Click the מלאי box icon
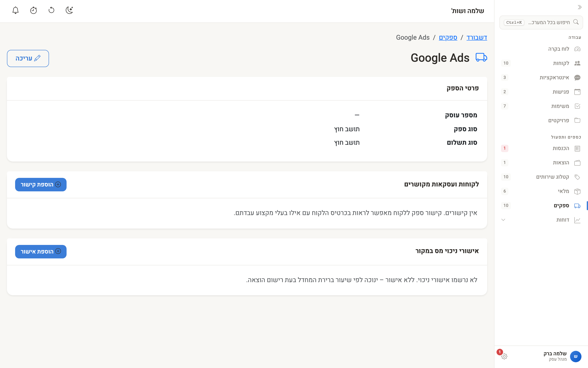 click(577, 191)
